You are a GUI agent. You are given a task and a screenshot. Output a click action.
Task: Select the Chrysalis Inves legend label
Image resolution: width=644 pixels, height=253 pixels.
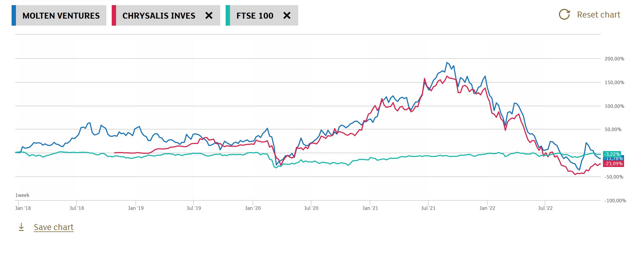(159, 16)
